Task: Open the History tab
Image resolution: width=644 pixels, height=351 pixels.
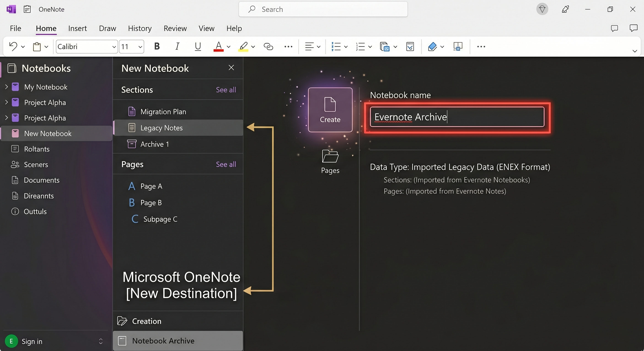Action: [x=140, y=29]
